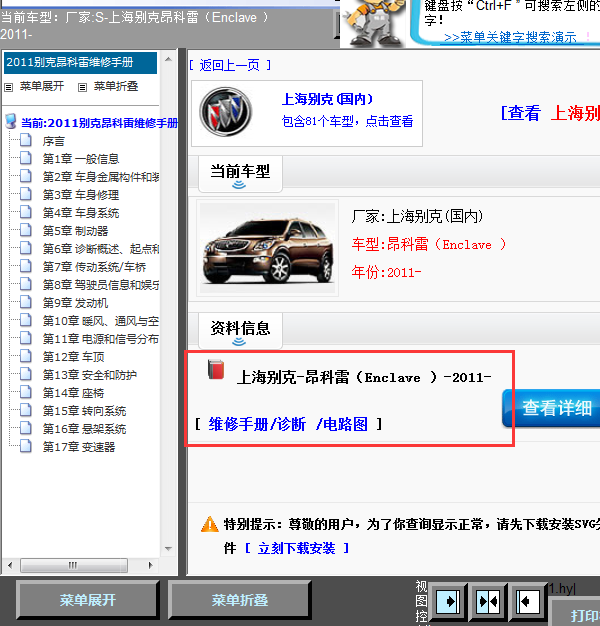The width and height of the screenshot is (600, 626).
Task: Click the red book icon
Action: point(216,369)
